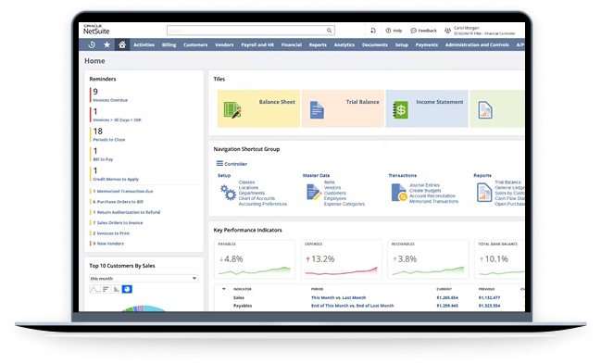
Task: Expand the Controller shortcut group menu
Action: pos(219,163)
